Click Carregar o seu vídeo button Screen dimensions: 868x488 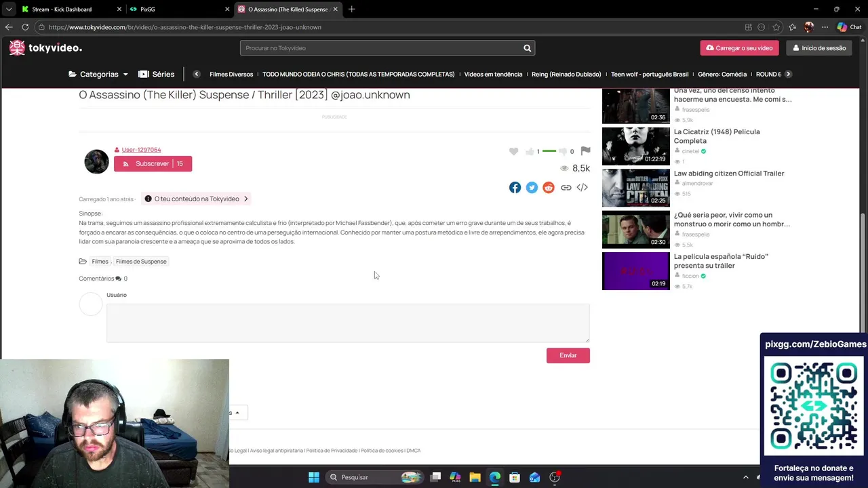click(739, 48)
